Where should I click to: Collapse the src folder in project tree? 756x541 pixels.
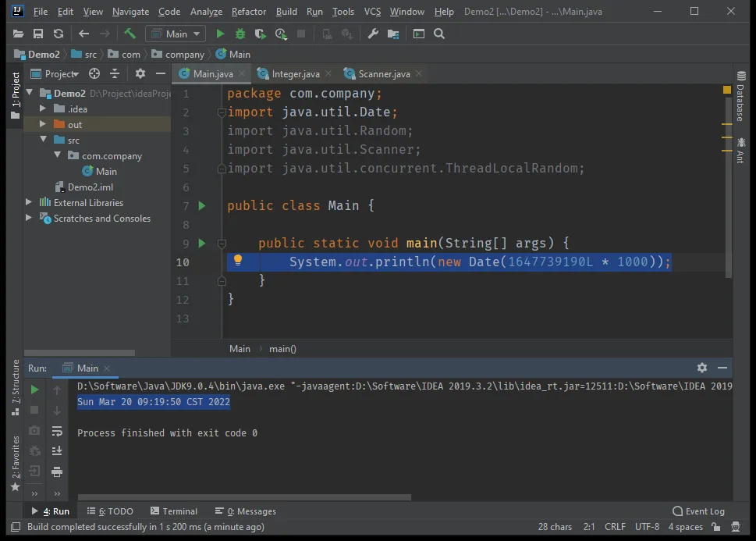pos(44,141)
